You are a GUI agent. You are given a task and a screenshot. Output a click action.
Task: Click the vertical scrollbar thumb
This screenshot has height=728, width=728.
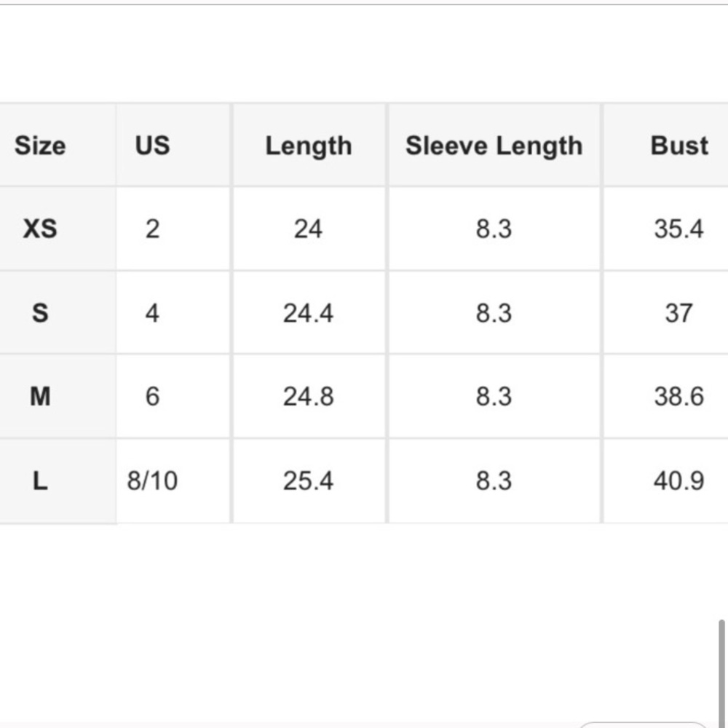721,673
